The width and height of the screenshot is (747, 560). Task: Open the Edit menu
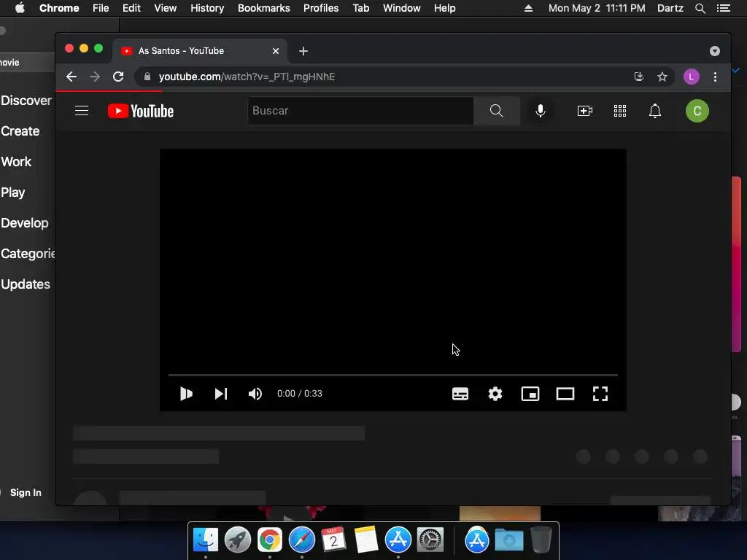[131, 8]
